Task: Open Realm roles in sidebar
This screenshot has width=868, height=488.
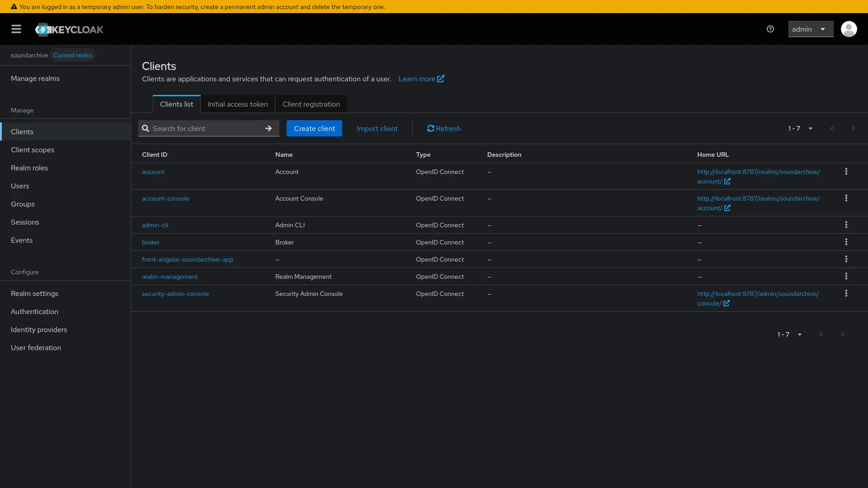Action: point(66,168)
